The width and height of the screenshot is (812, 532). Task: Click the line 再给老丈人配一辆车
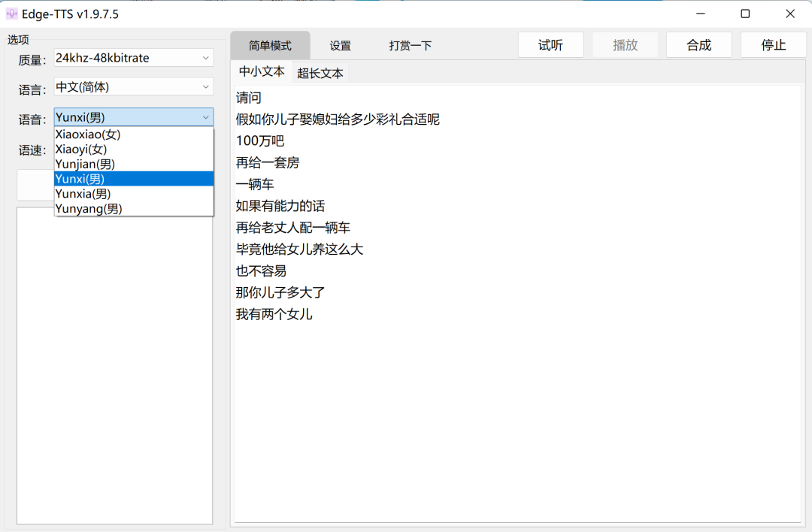click(x=293, y=228)
